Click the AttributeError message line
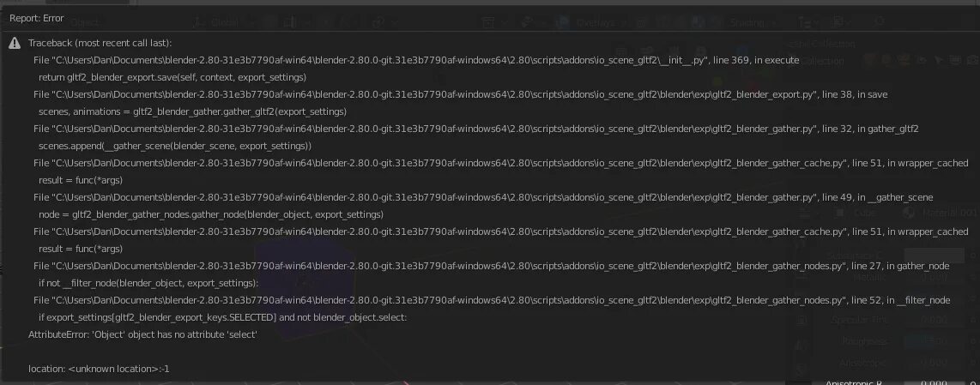The width and height of the screenshot is (980, 385). click(142, 334)
